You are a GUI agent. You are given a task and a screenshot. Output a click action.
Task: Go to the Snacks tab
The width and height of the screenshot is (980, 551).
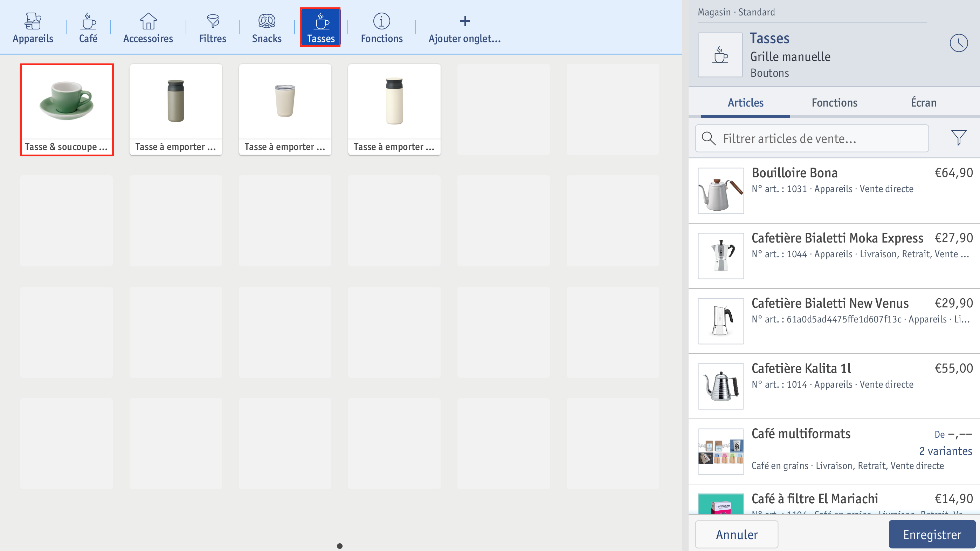point(267,28)
